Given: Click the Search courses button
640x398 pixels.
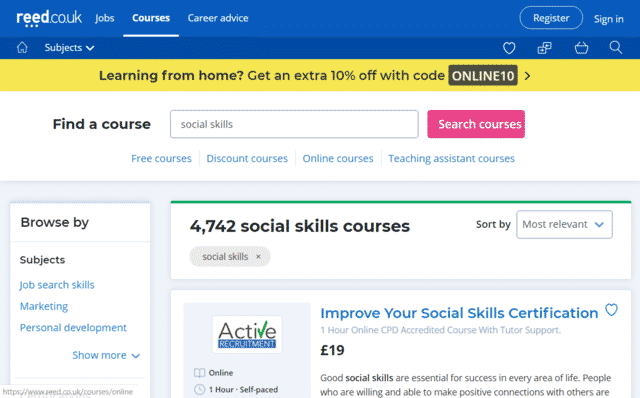Looking at the screenshot, I should coord(476,124).
